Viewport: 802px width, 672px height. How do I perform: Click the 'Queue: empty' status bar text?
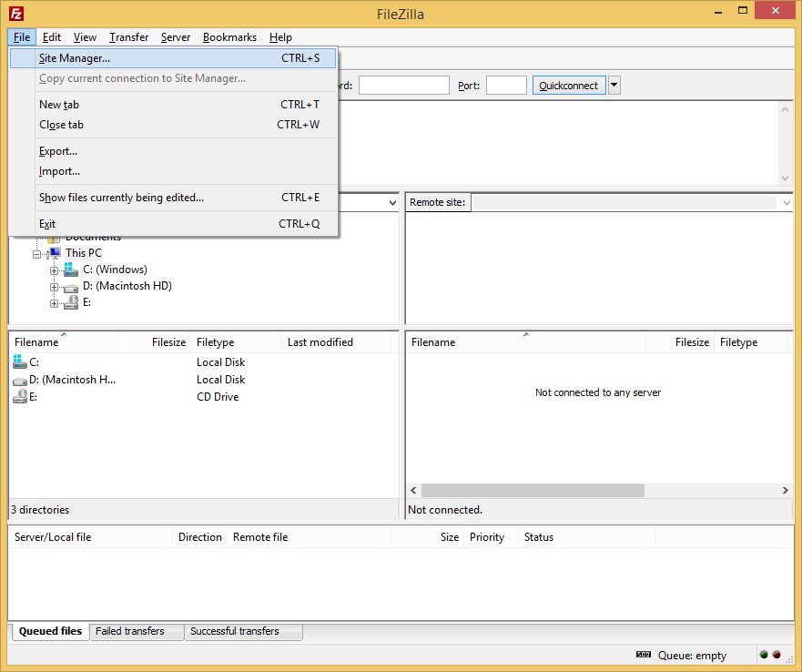[x=692, y=656]
